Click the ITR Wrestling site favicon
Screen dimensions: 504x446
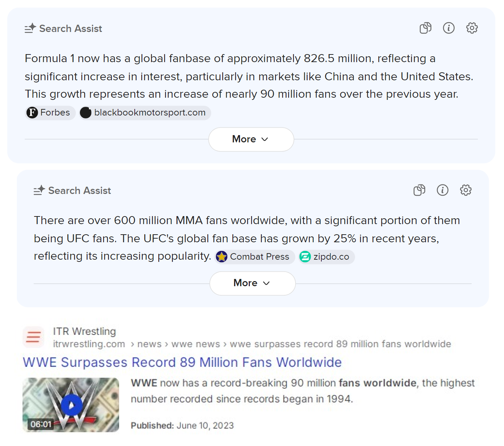click(33, 337)
